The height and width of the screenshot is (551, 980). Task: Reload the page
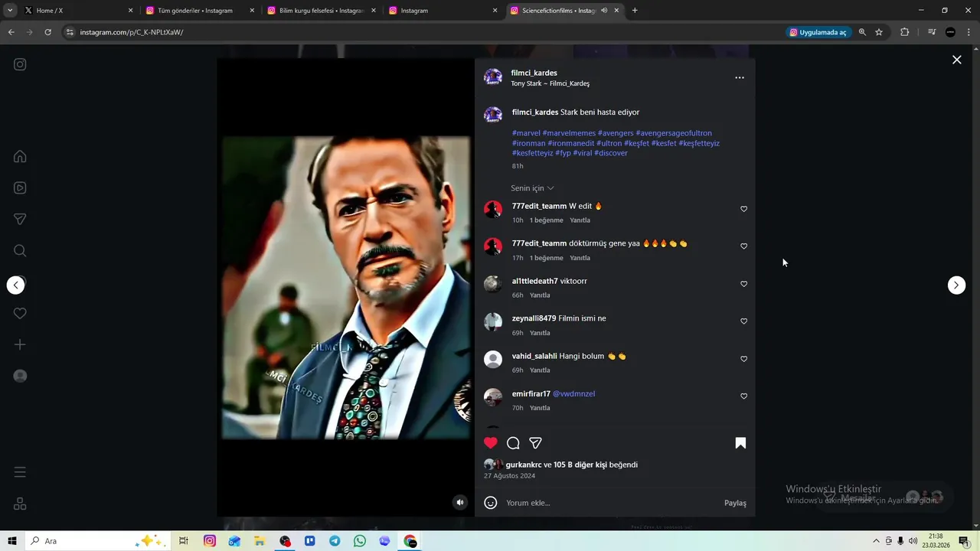click(47, 32)
